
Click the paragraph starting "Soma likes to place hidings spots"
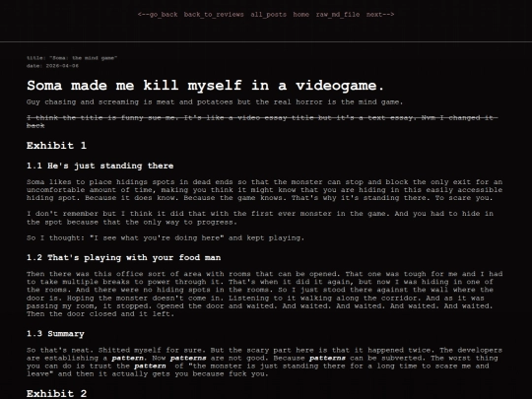pos(265,190)
